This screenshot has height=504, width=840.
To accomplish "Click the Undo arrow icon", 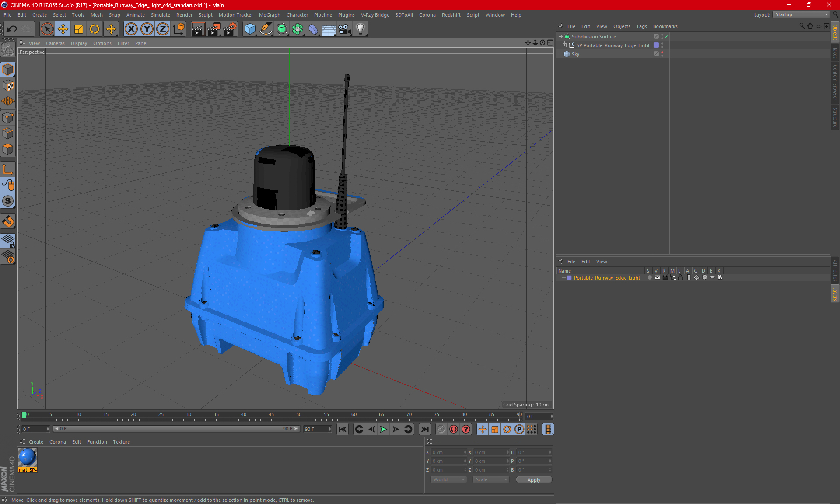I will point(12,29).
